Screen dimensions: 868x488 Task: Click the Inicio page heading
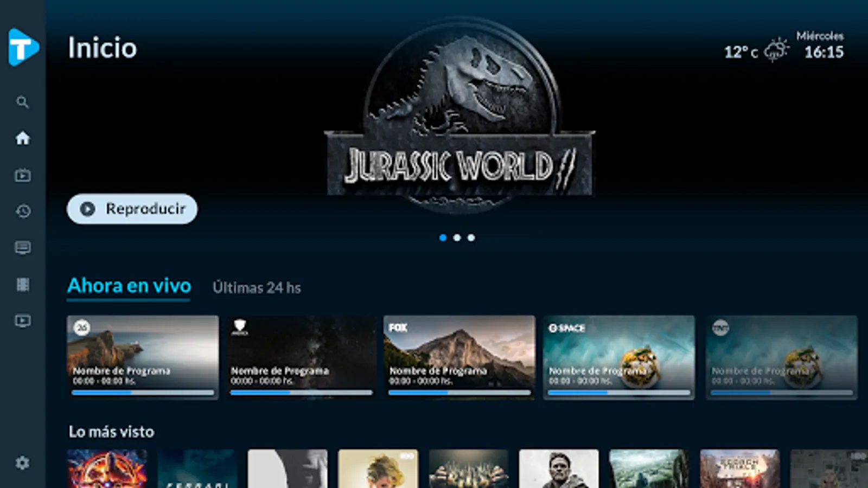click(x=103, y=48)
